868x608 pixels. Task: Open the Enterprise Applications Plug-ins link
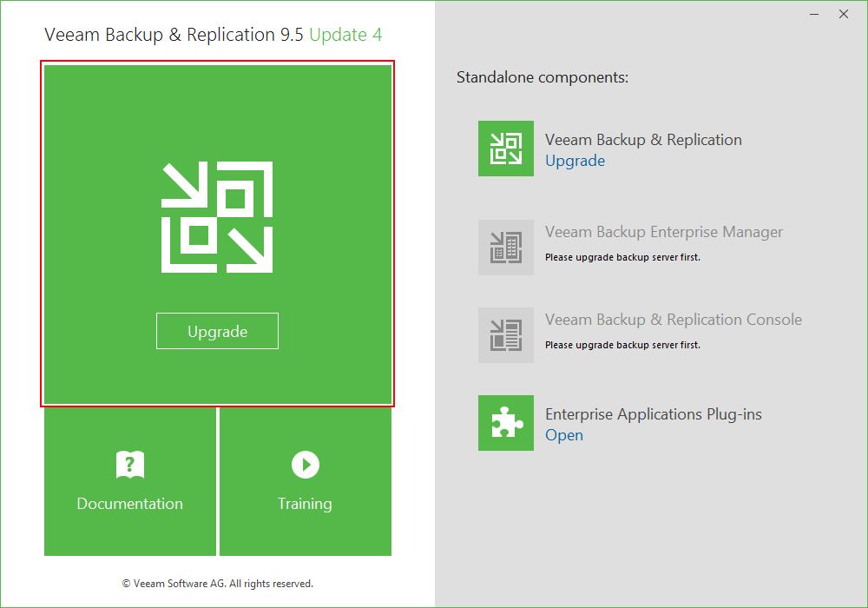tap(564, 435)
